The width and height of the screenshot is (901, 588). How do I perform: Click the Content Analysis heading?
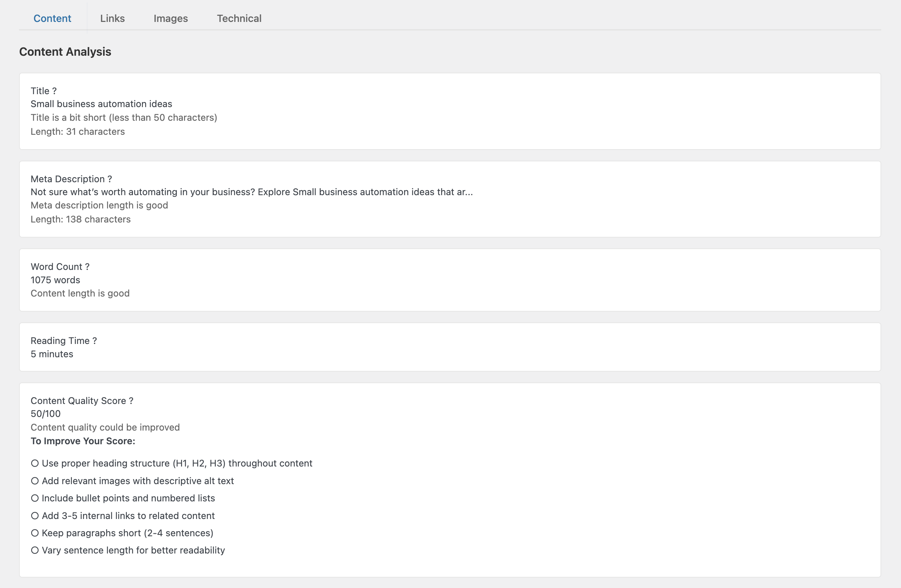coord(65,51)
